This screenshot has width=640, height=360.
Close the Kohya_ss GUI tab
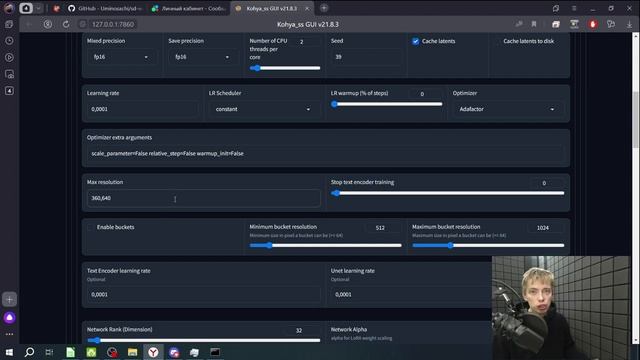tap(307, 8)
